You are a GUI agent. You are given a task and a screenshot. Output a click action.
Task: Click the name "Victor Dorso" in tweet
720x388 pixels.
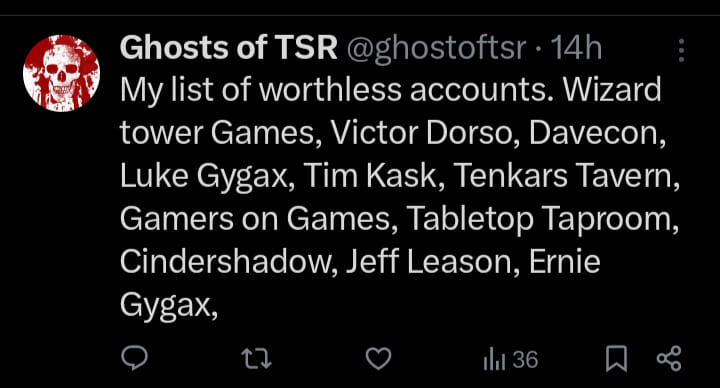[x=422, y=133]
